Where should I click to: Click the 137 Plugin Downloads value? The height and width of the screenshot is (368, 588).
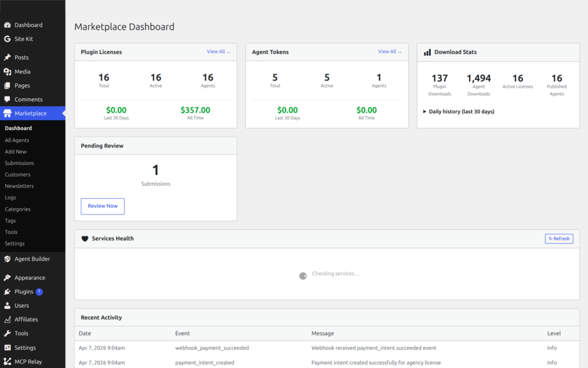(x=439, y=78)
